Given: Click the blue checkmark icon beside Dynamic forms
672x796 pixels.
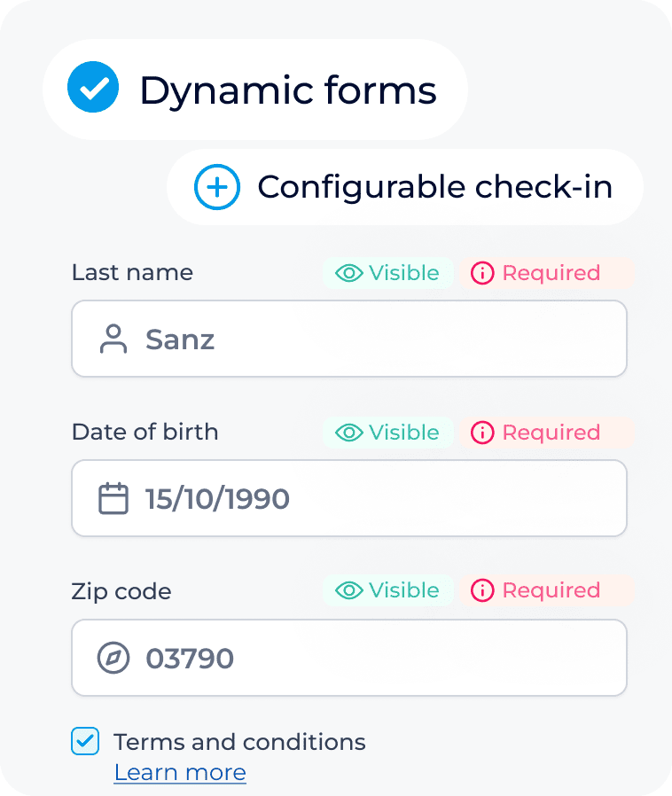Looking at the screenshot, I should (x=93, y=87).
